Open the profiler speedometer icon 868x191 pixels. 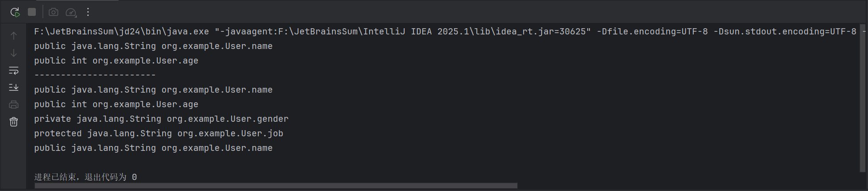point(71,12)
